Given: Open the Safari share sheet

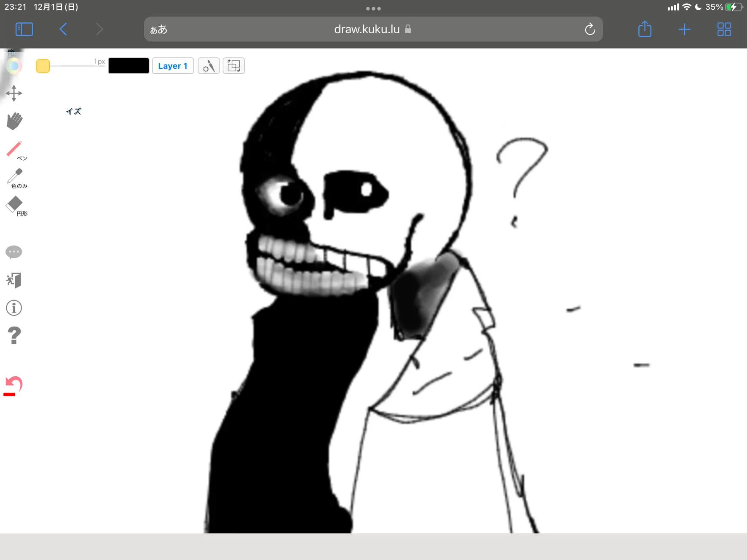Looking at the screenshot, I should [645, 29].
